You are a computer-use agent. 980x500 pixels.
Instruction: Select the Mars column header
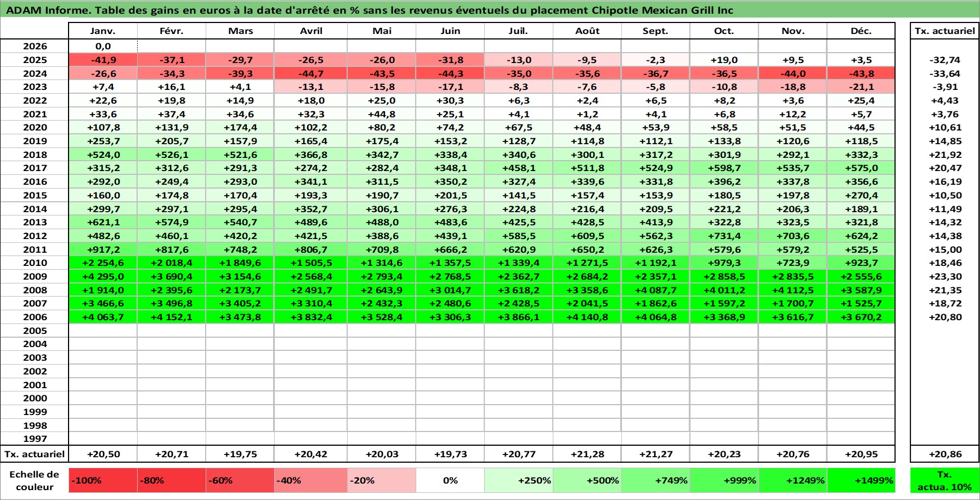[x=240, y=31]
